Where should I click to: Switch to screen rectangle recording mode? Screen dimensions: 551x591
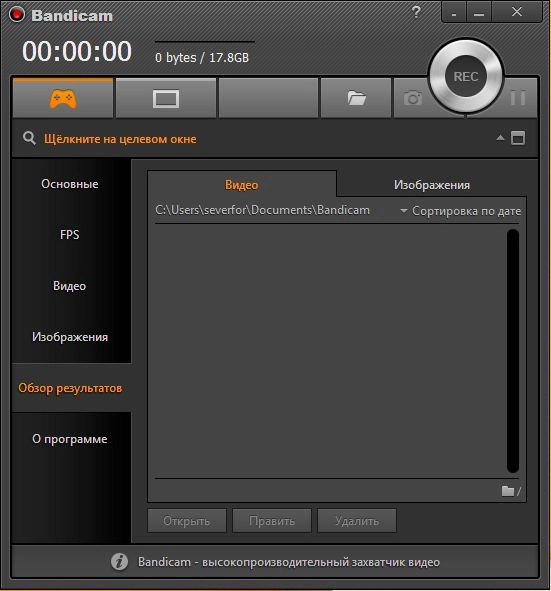166,99
